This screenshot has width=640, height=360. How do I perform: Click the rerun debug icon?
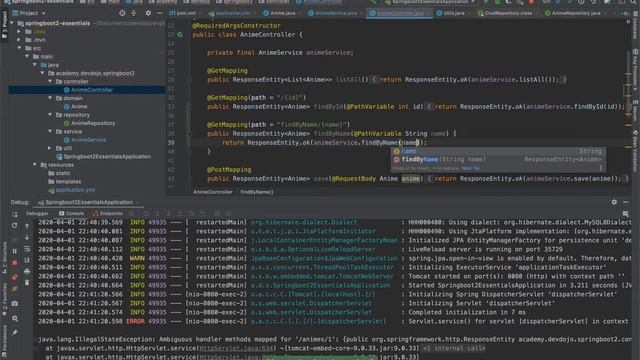[x=15, y=225]
